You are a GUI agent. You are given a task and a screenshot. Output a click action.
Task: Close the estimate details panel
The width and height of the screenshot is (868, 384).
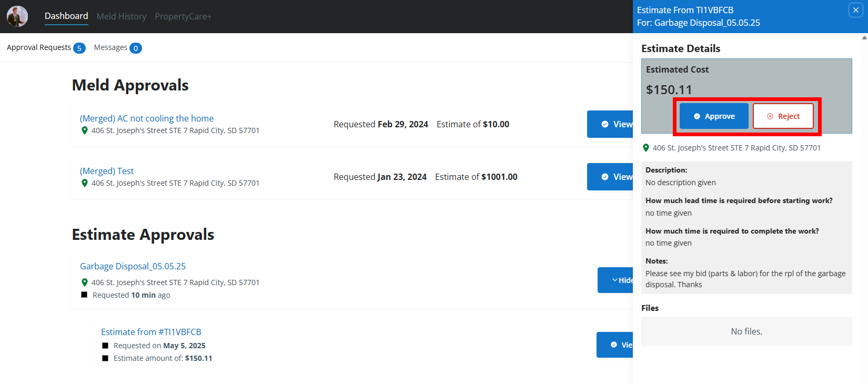[x=855, y=10]
